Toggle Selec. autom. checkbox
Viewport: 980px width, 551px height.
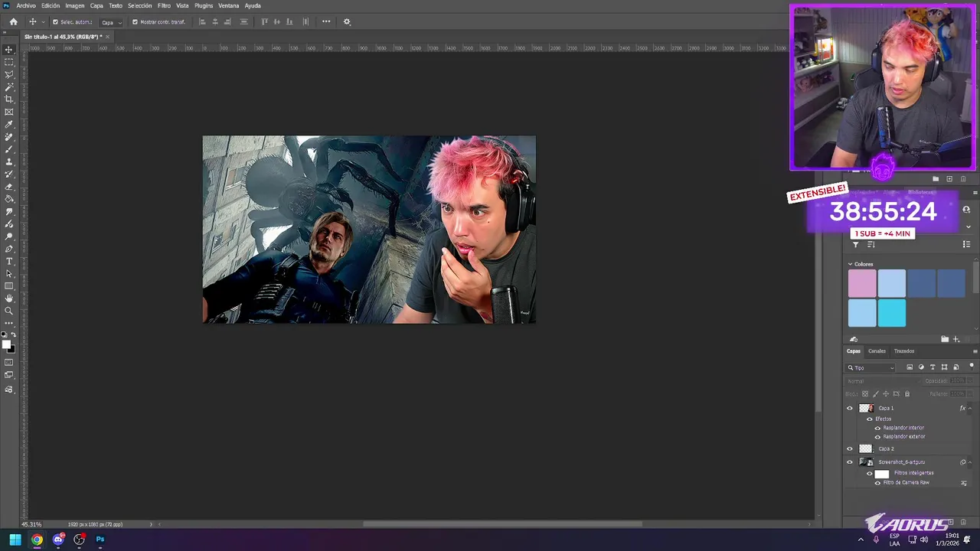pos(55,21)
